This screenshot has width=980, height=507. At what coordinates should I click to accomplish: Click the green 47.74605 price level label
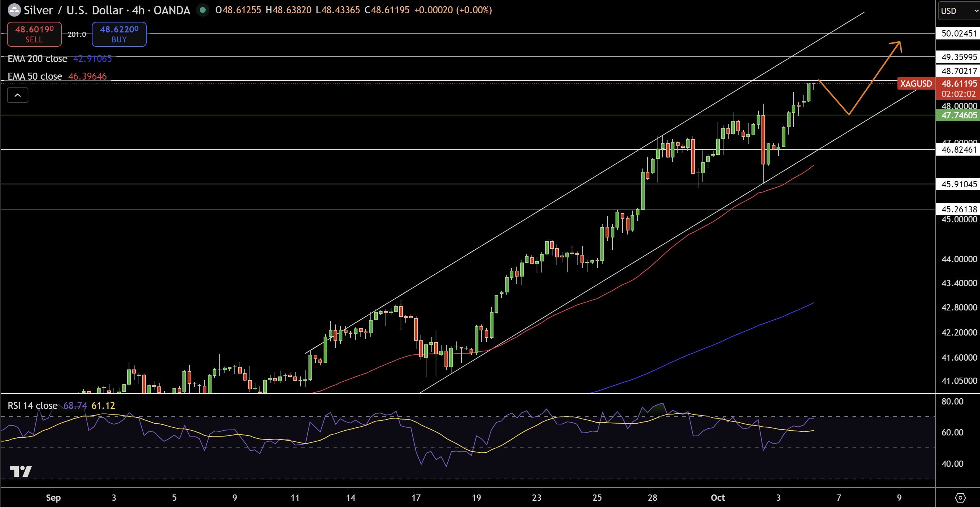click(958, 115)
